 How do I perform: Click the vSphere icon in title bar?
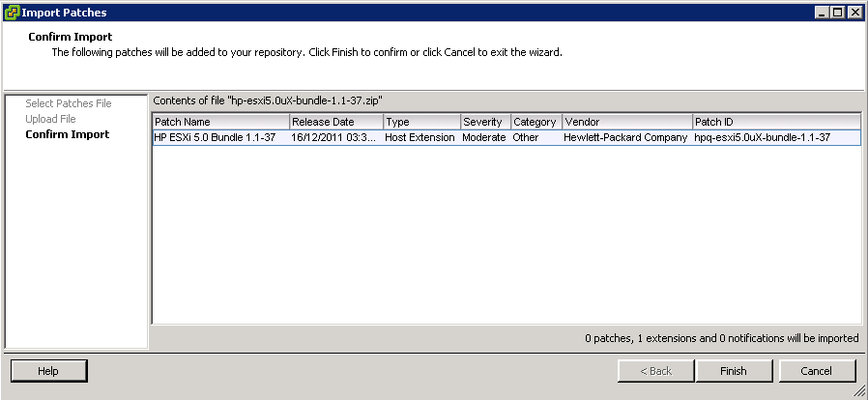coord(11,13)
